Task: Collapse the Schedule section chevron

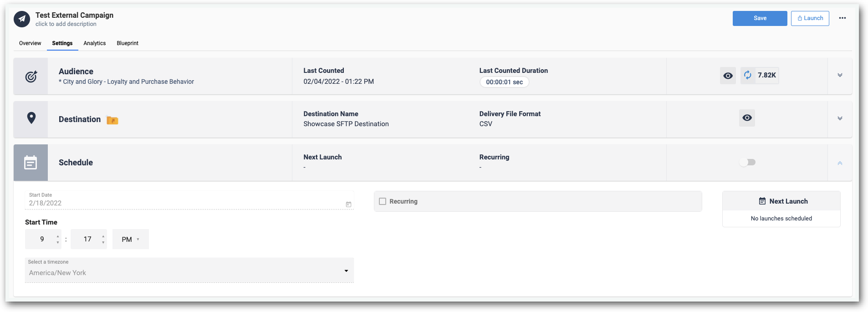Action: 840,163
